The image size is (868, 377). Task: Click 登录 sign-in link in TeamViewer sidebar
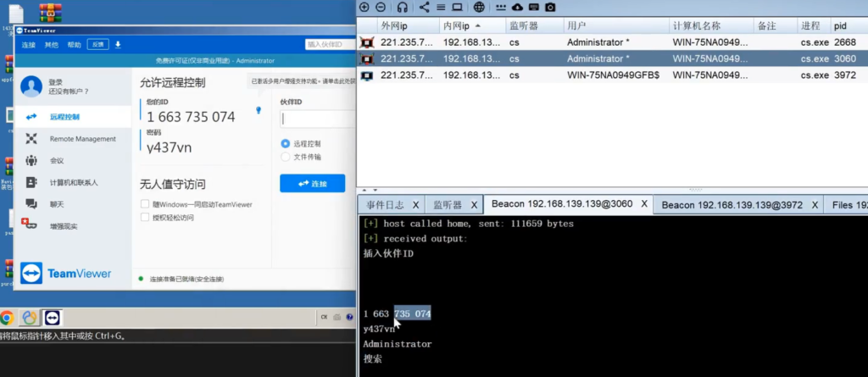(x=56, y=82)
